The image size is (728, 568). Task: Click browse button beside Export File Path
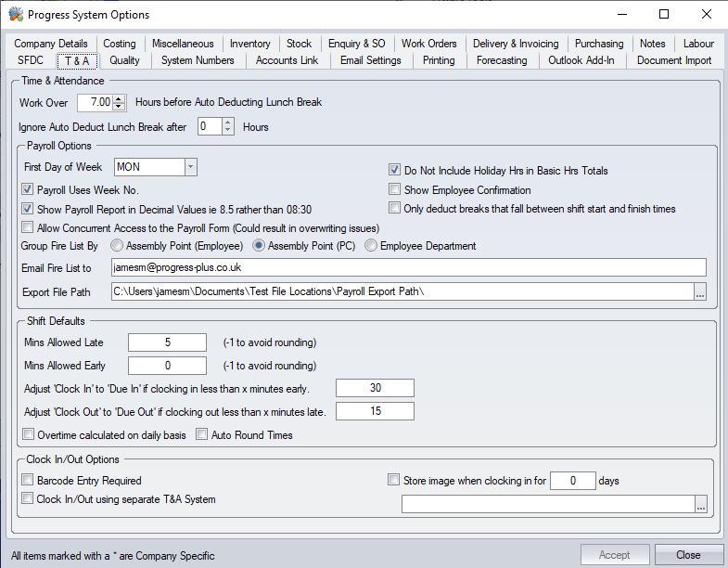coord(700,292)
